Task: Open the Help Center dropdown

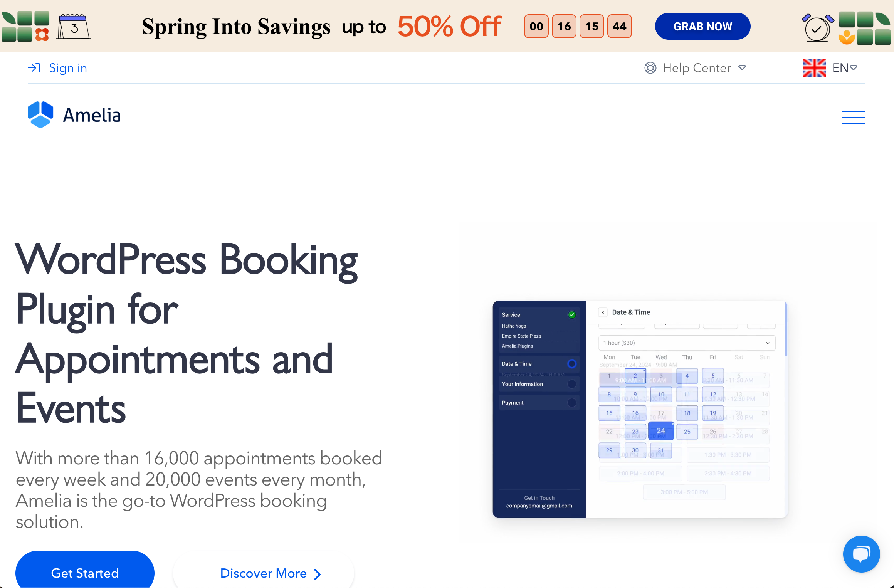Action: point(696,68)
